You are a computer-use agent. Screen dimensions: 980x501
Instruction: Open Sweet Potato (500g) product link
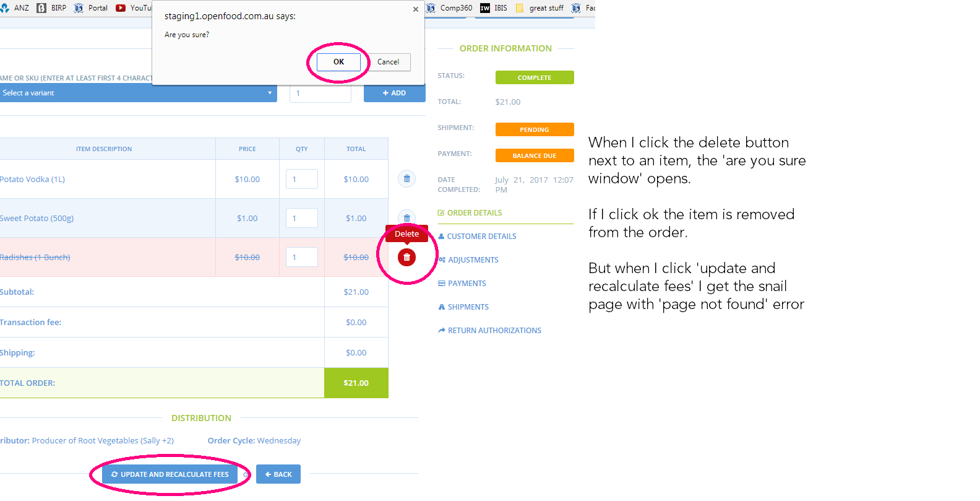pyautogui.click(x=37, y=218)
